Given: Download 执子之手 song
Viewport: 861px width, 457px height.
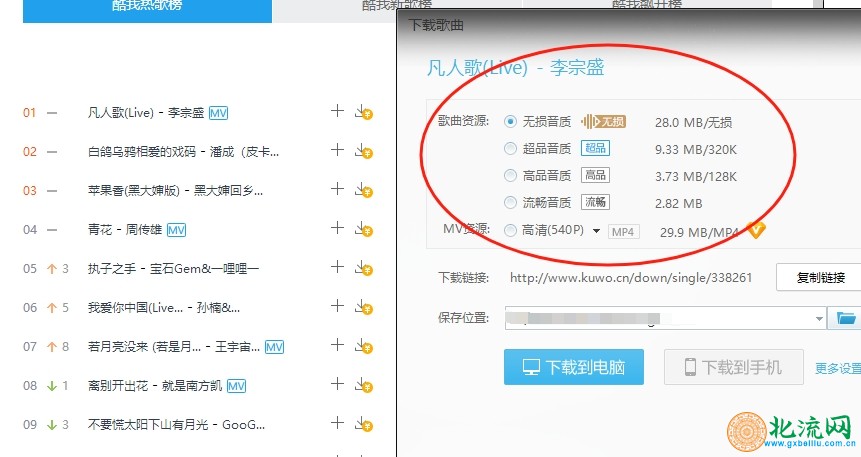Looking at the screenshot, I should pos(364,269).
